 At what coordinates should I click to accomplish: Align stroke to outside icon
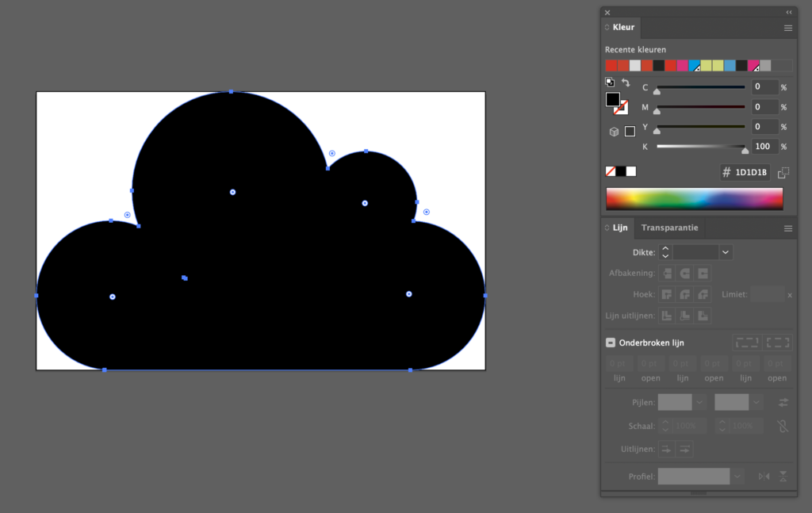click(x=703, y=316)
